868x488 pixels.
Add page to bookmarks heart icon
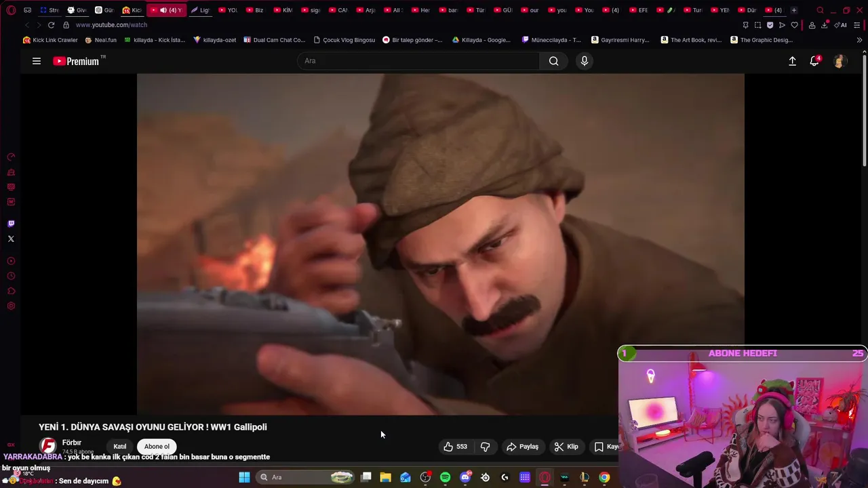(x=794, y=25)
